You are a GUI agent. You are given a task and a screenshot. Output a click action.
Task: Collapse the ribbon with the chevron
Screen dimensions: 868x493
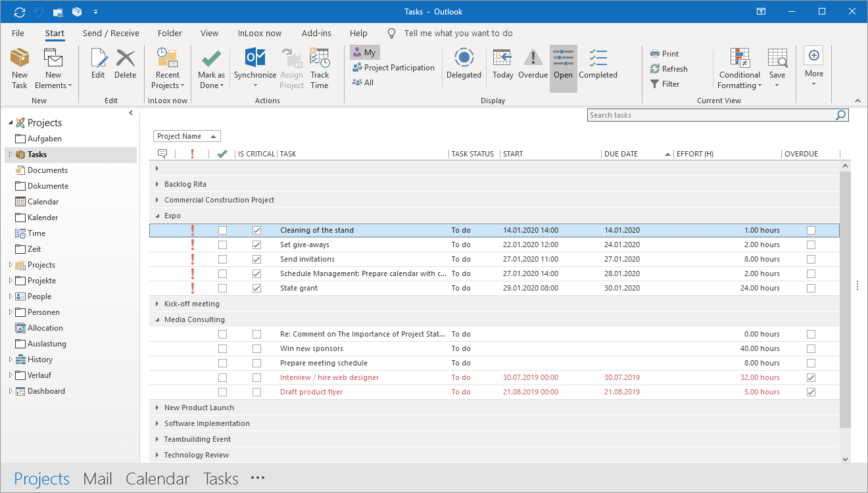pyautogui.click(x=857, y=101)
